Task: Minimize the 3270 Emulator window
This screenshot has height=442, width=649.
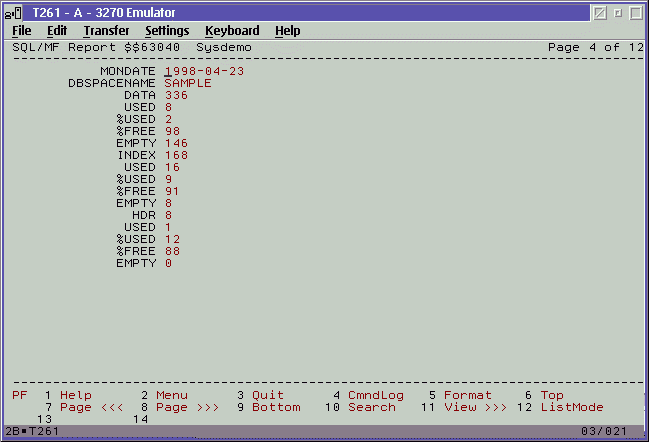Action: tap(600, 13)
